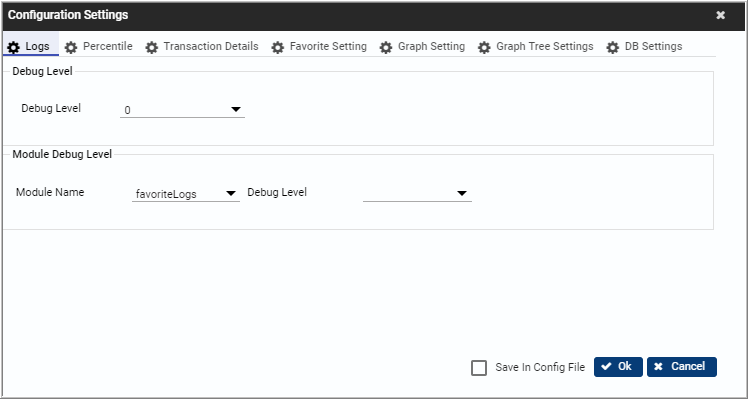748x399 pixels.
Task: Select the DB Settings gear icon
Action: (613, 47)
